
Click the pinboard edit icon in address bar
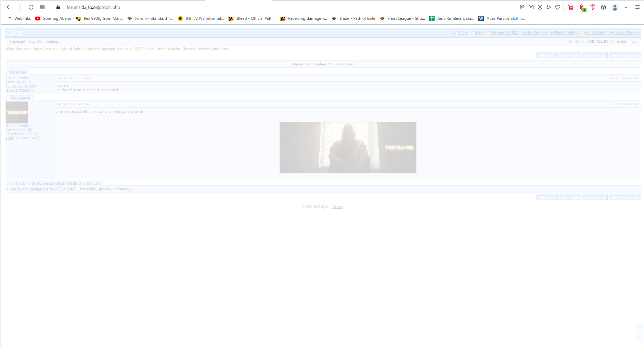522,7
